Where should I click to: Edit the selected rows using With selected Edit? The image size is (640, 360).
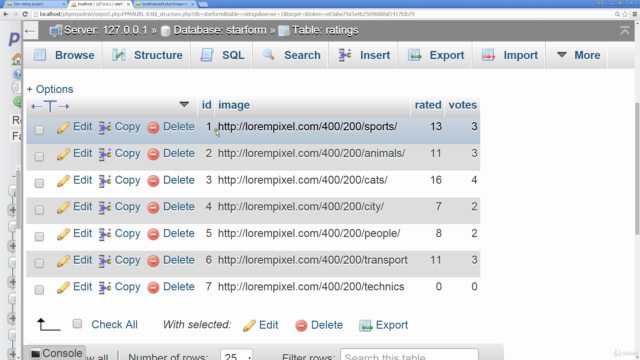point(260,325)
